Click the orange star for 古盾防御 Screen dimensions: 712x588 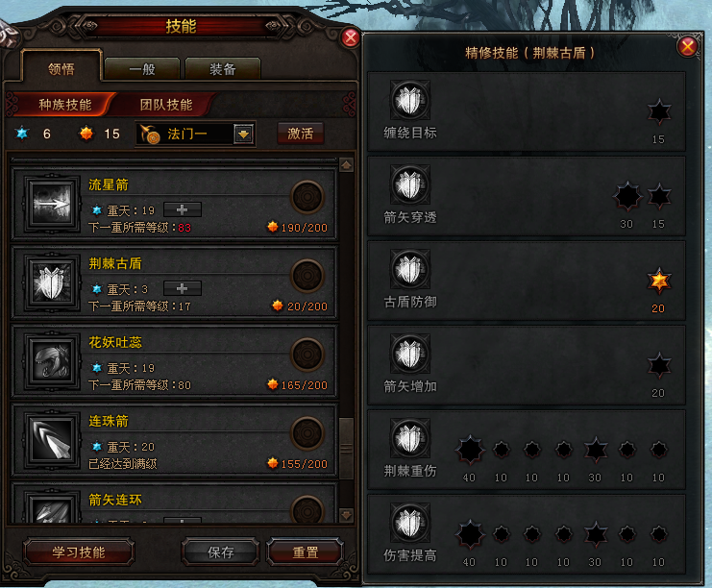(658, 281)
